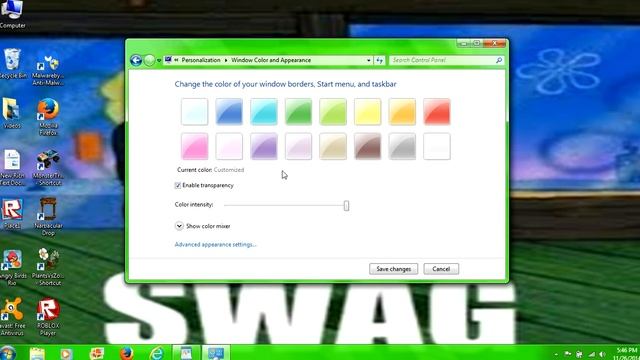Click the network signal tray icon
Screen dimensions: 640x360
(591, 354)
